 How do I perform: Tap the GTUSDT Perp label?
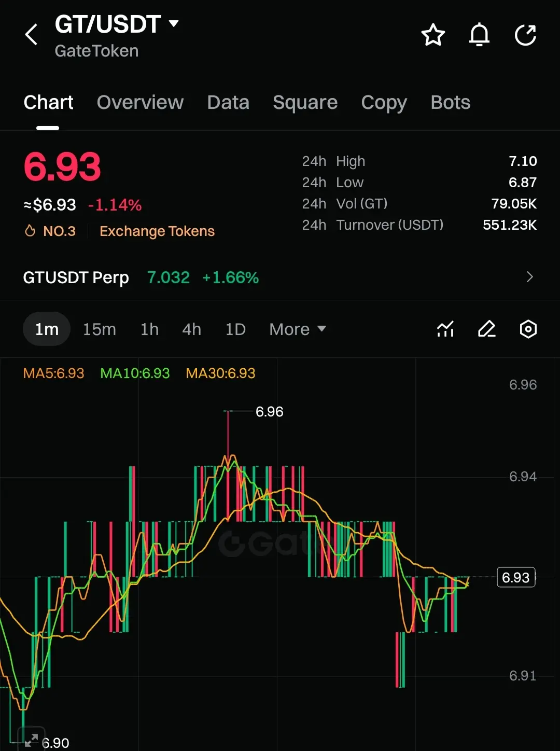tap(76, 277)
